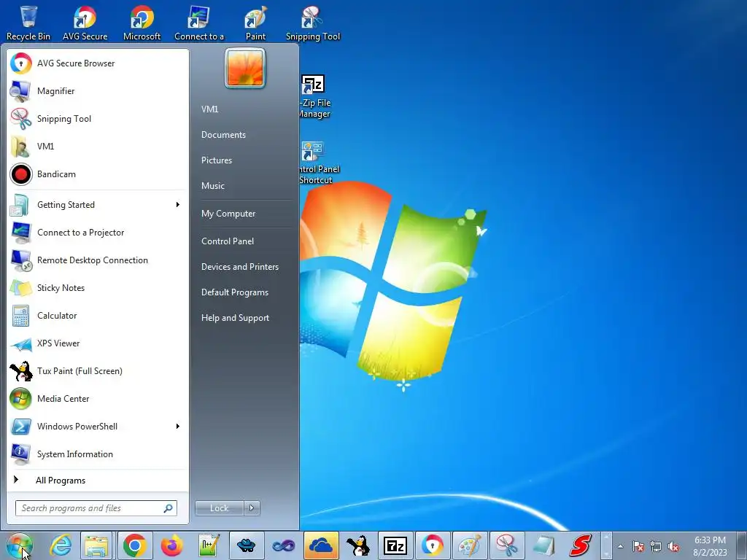Viewport: 747px width, 560px height.
Task: Open Music library link
Action: [212, 186]
